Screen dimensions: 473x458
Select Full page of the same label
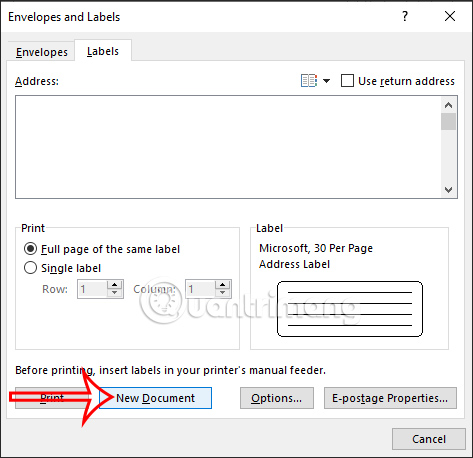102,249
